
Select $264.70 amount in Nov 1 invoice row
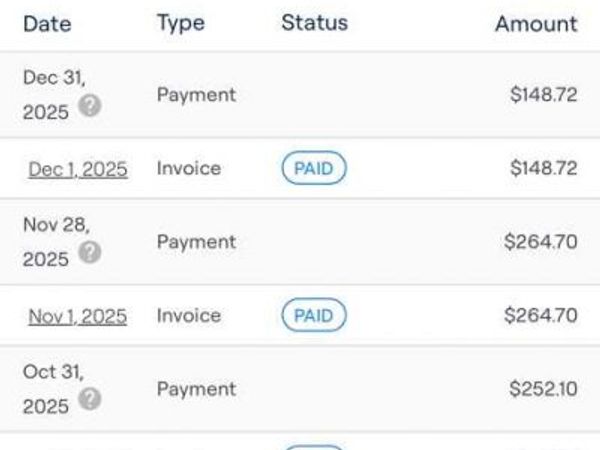tap(543, 316)
